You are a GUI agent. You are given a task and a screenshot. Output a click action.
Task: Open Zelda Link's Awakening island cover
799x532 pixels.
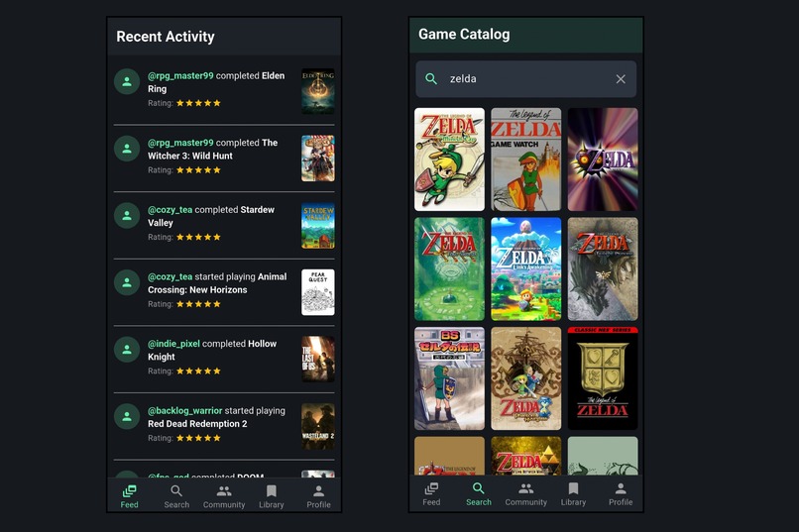click(525, 268)
